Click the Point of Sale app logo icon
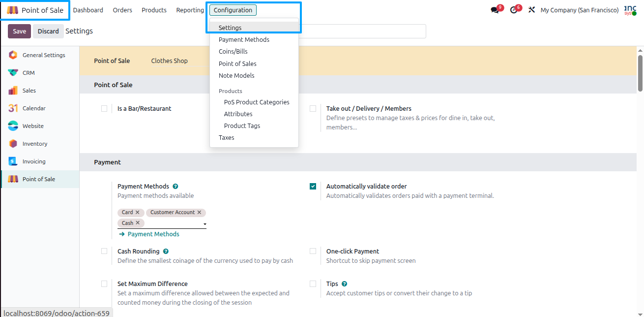This screenshot has height=317, width=644. pyautogui.click(x=12, y=10)
